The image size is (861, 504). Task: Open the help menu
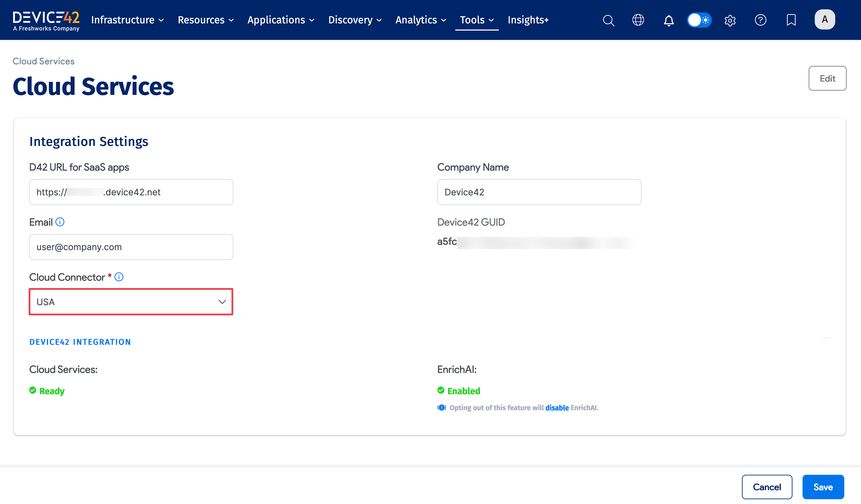(x=761, y=20)
